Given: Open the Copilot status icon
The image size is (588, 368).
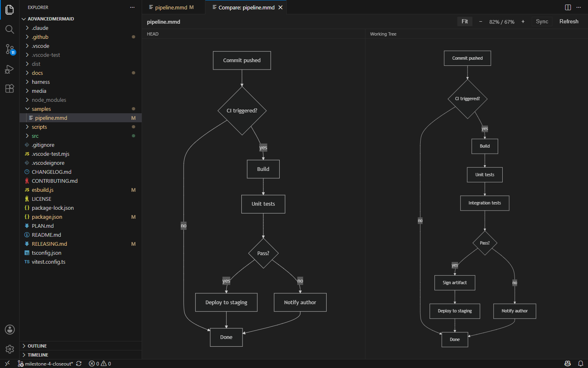Looking at the screenshot, I should click(x=568, y=364).
